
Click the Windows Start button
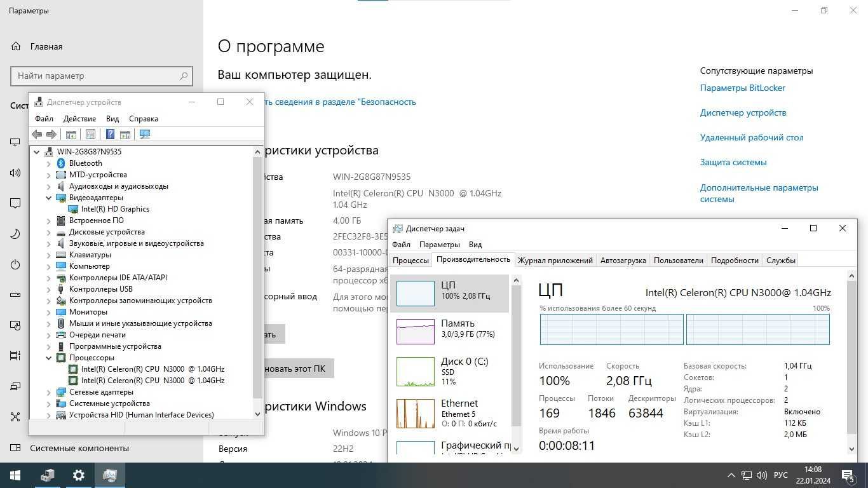click(x=15, y=475)
